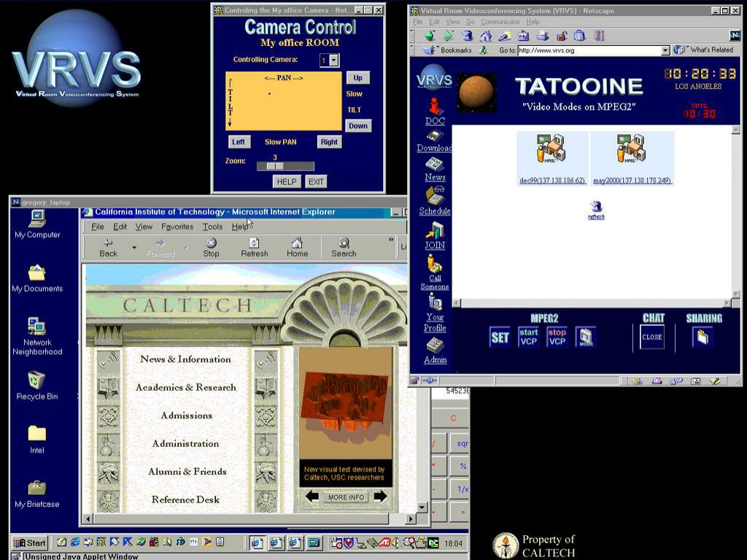Open Go menu in Netscape

471,22
